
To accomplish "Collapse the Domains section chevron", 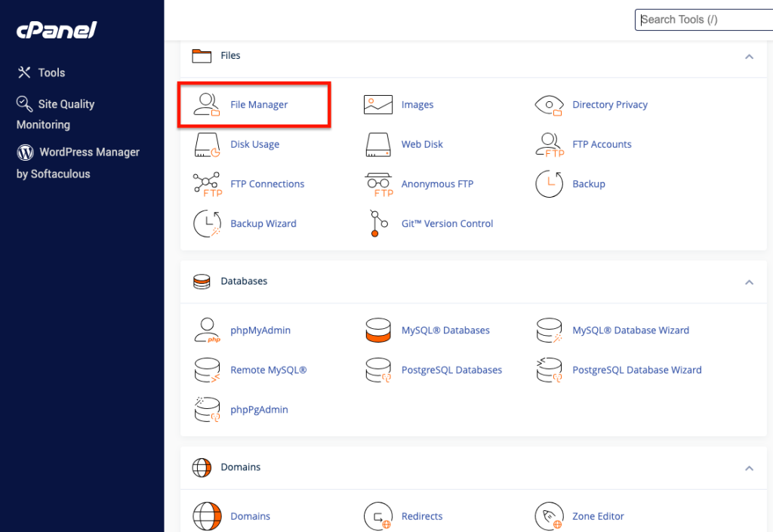I will (749, 469).
